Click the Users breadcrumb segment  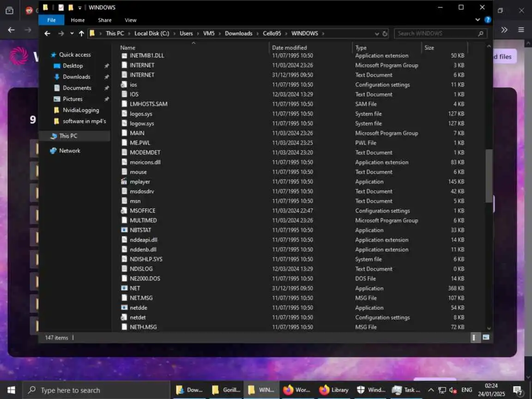tap(186, 33)
